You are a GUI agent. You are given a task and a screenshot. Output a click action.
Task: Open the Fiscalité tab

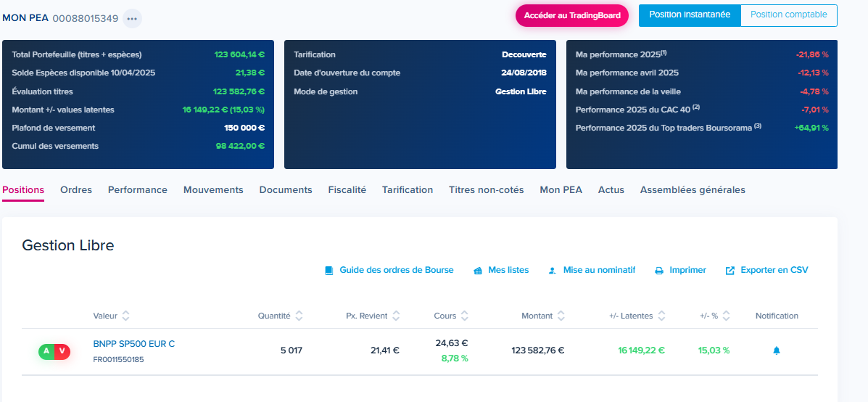pyautogui.click(x=347, y=190)
